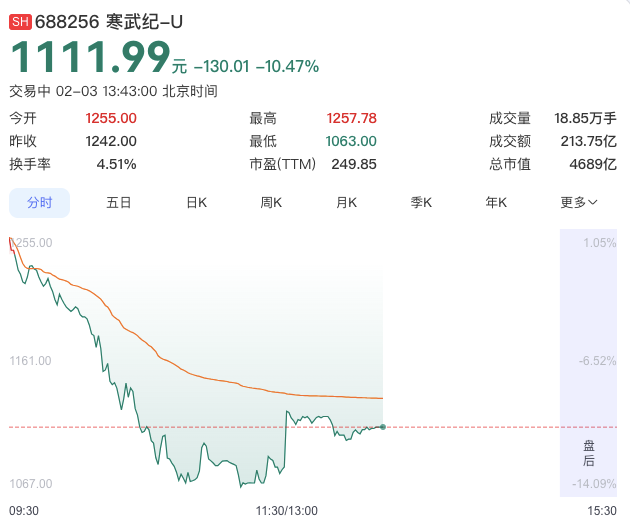Switch to the 月K monthly chart
Screen dimensions: 630x527
coord(346,202)
